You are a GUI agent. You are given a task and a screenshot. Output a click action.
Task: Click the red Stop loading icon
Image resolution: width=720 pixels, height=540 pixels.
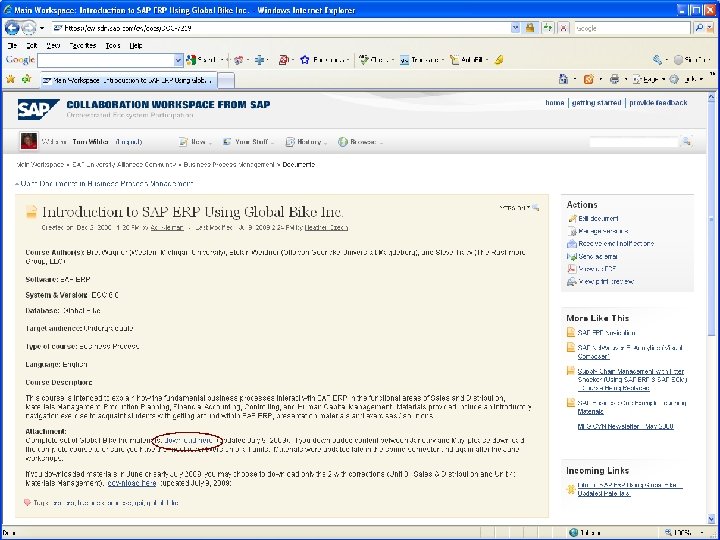tap(563, 28)
